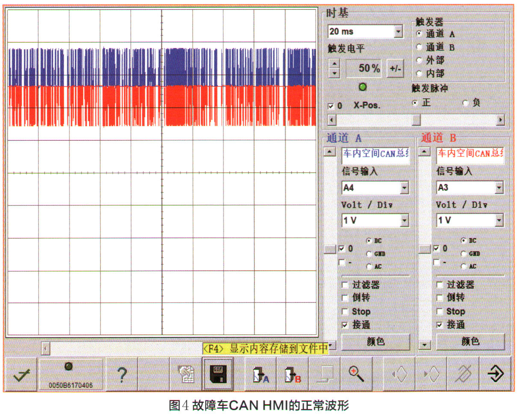Open channel A Volt/Div 1 V dropdown
Viewport: 517px width, 420px height.
click(405, 220)
